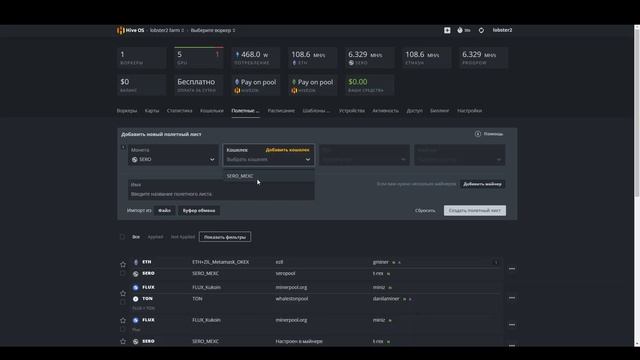Open the lobster2 farm breadcrumb selector
Image resolution: width=640 pixels, height=360 pixels.
pyautogui.click(x=167, y=30)
